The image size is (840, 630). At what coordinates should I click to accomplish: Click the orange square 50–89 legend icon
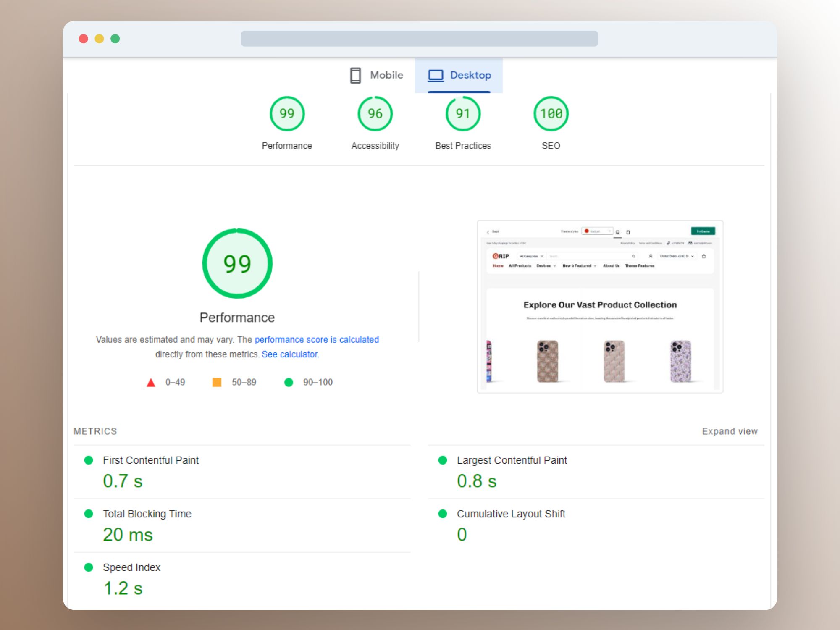click(217, 382)
